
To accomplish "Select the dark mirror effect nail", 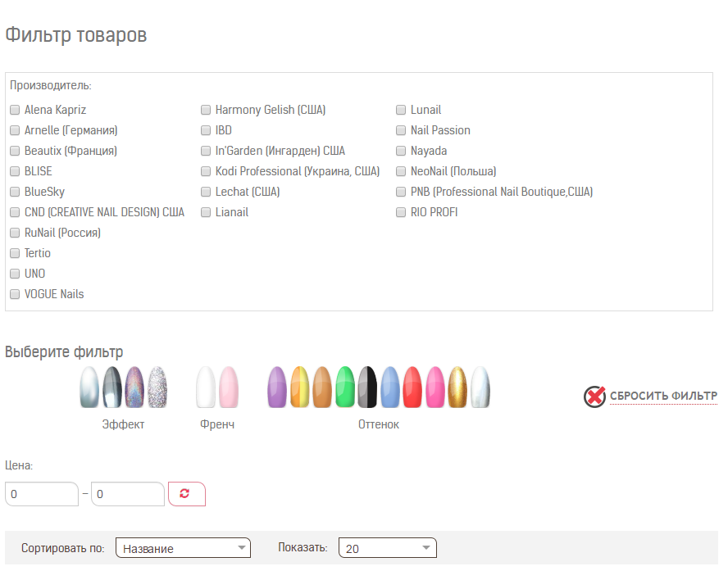I will [111, 387].
